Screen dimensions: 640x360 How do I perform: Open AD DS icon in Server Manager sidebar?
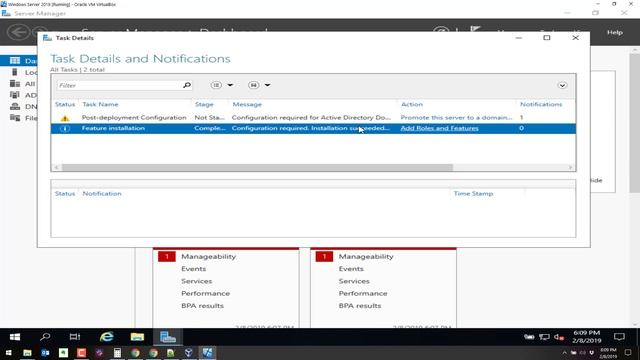(x=15, y=95)
